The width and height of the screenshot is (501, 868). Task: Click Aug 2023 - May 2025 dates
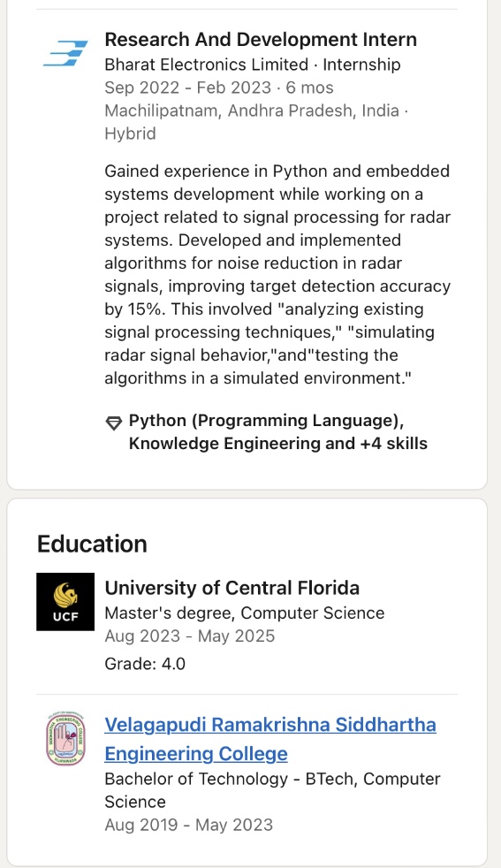point(189,636)
